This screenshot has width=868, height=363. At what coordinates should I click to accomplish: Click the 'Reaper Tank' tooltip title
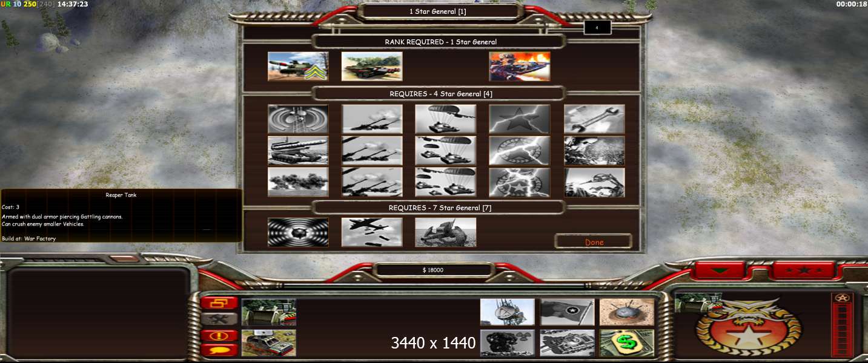121,195
